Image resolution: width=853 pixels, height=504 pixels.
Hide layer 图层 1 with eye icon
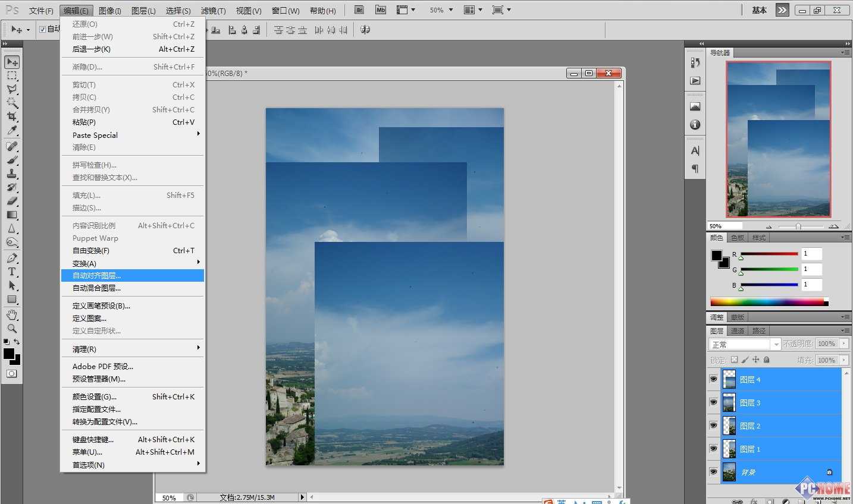pos(713,449)
